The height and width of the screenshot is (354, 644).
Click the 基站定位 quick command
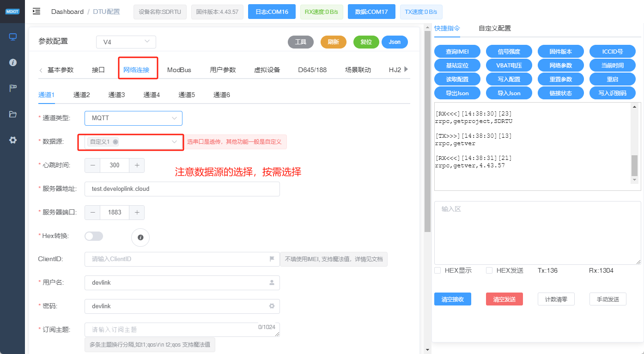[457, 65]
